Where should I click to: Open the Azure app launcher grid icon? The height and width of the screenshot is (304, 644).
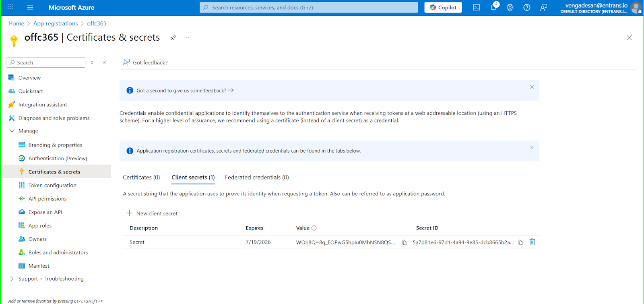10,7
